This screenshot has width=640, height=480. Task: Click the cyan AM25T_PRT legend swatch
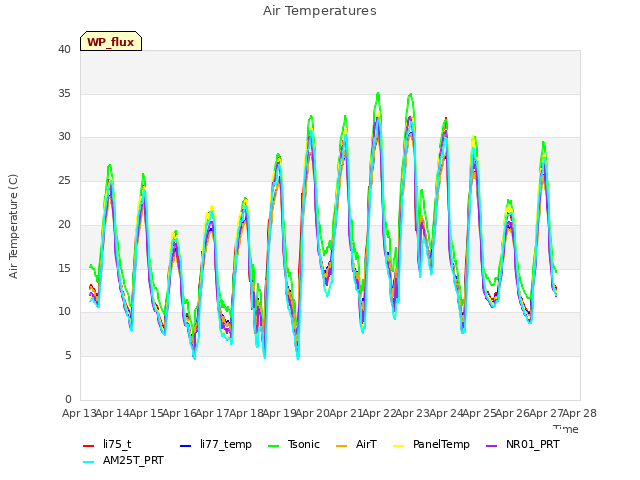89,462
